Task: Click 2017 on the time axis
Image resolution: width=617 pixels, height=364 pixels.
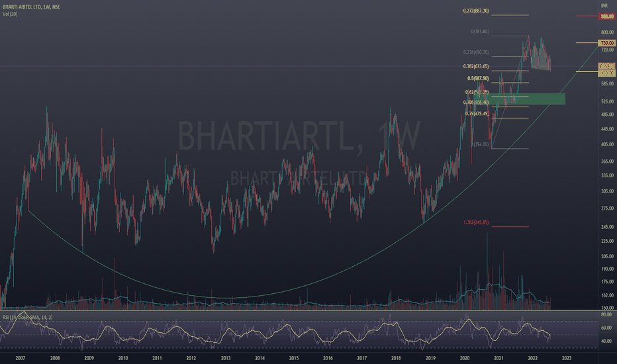Action: [x=362, y=358]
